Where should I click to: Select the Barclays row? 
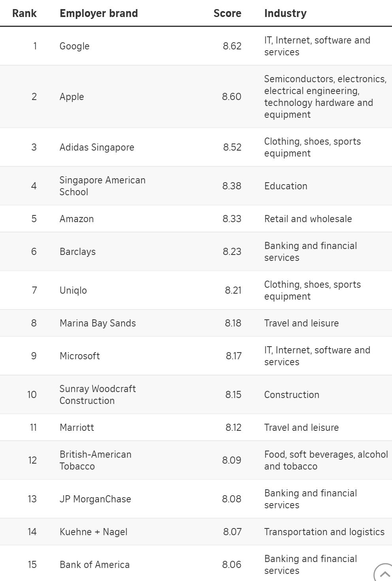click(78, 252)
